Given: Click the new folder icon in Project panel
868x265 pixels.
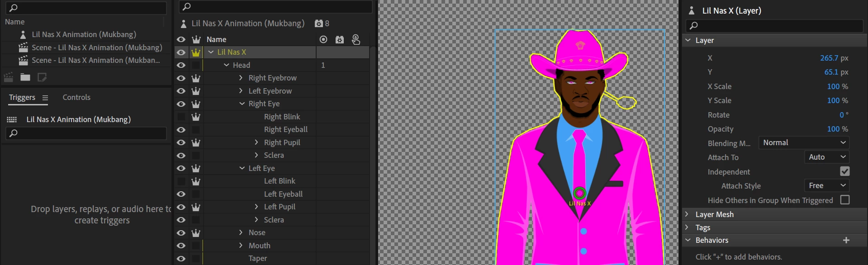Looking at the screenshot, I should [25, 77].
